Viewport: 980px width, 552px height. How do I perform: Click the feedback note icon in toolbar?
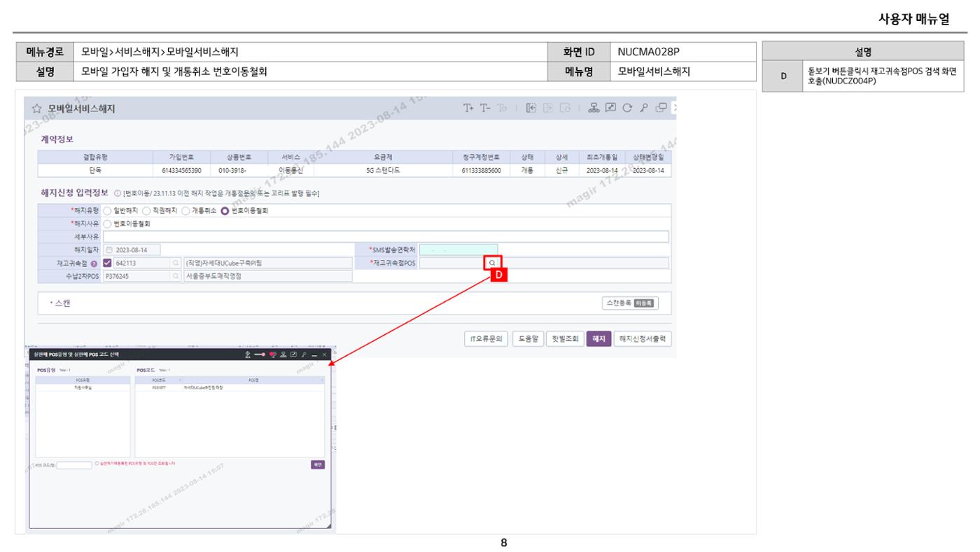609,108
